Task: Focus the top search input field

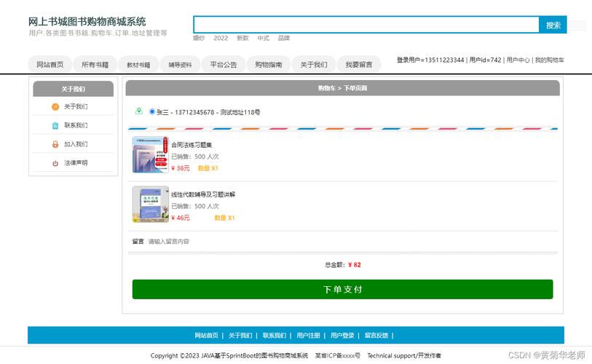Action: tap(366, 25)
